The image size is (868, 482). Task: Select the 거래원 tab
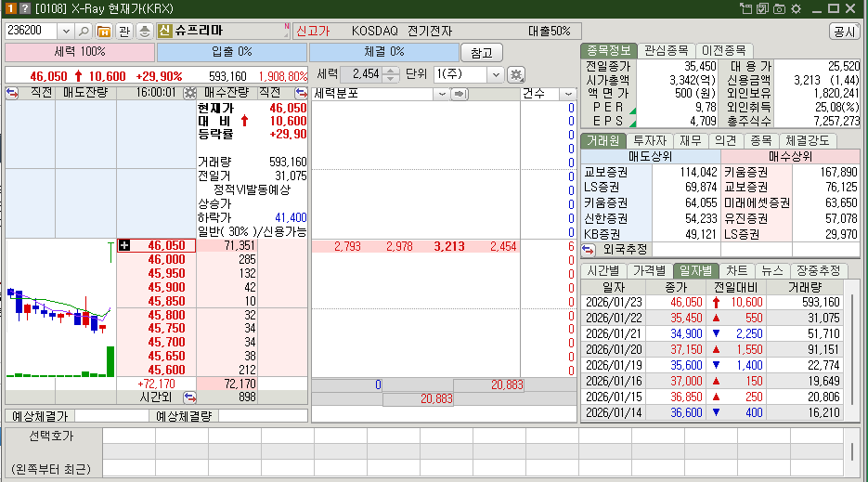click(x=603, y=141)
